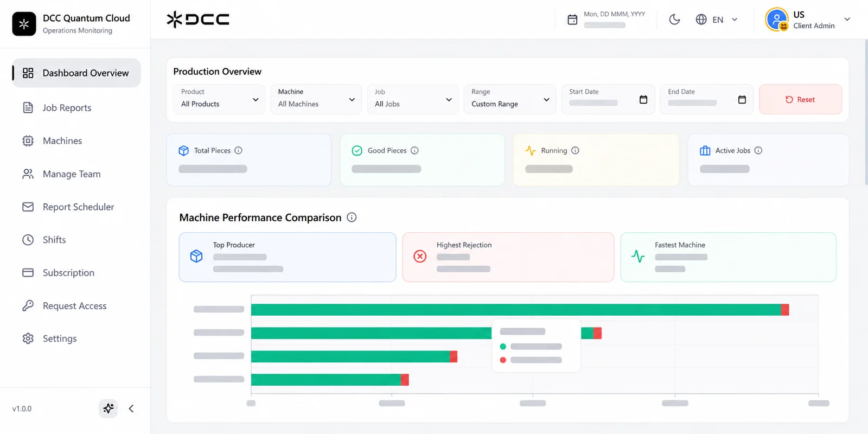Expand the EN language dropdown chevron
The width and height of the screenshot is (868, 434).
[x=735, y=20]
